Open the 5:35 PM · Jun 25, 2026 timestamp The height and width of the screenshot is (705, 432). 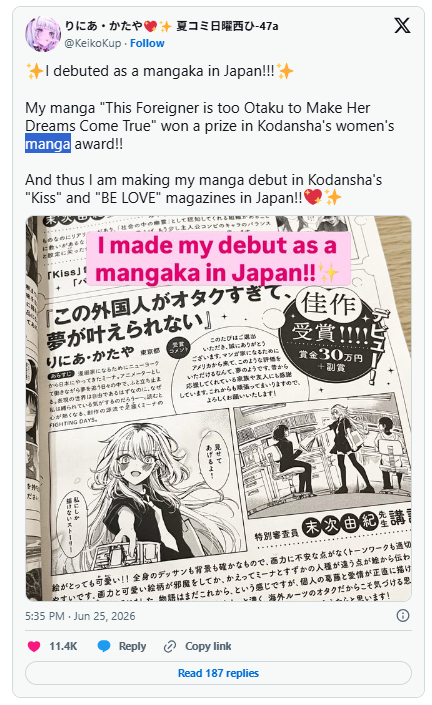coord(80,616)
